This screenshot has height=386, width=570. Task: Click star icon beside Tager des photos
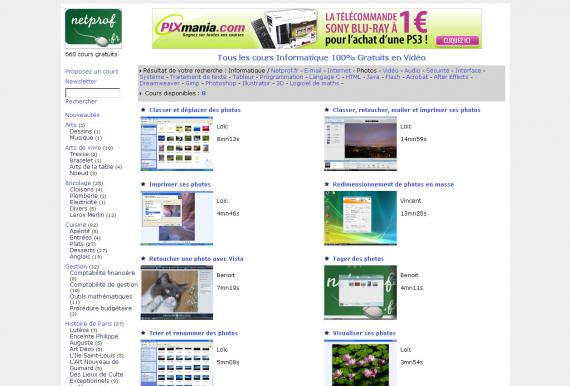point(326,258)
